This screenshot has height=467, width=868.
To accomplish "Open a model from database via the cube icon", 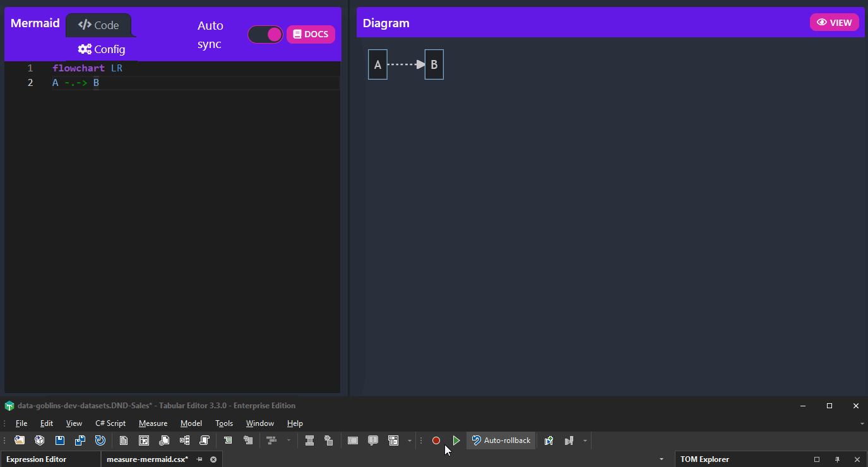I will pyautogui.click(x=40, y=440).
